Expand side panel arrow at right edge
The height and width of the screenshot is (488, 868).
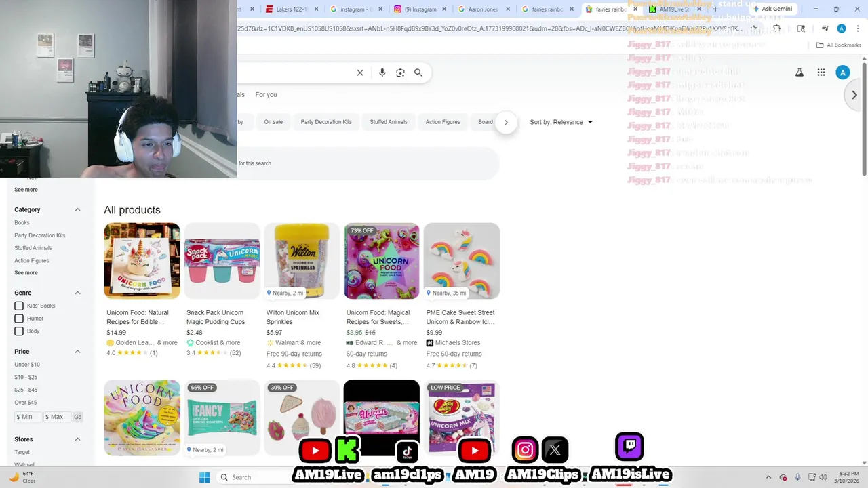point(854,95)
